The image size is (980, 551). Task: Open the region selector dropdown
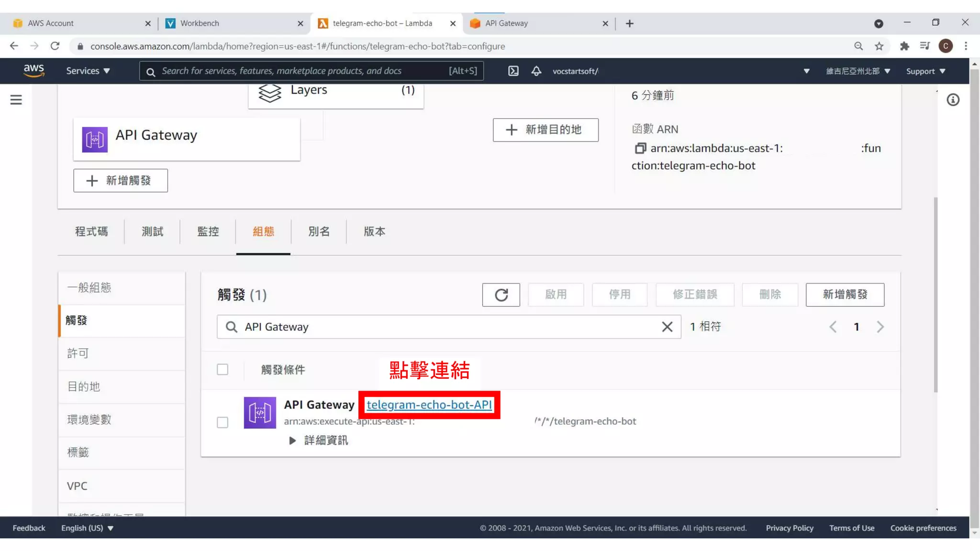point(858,71)
